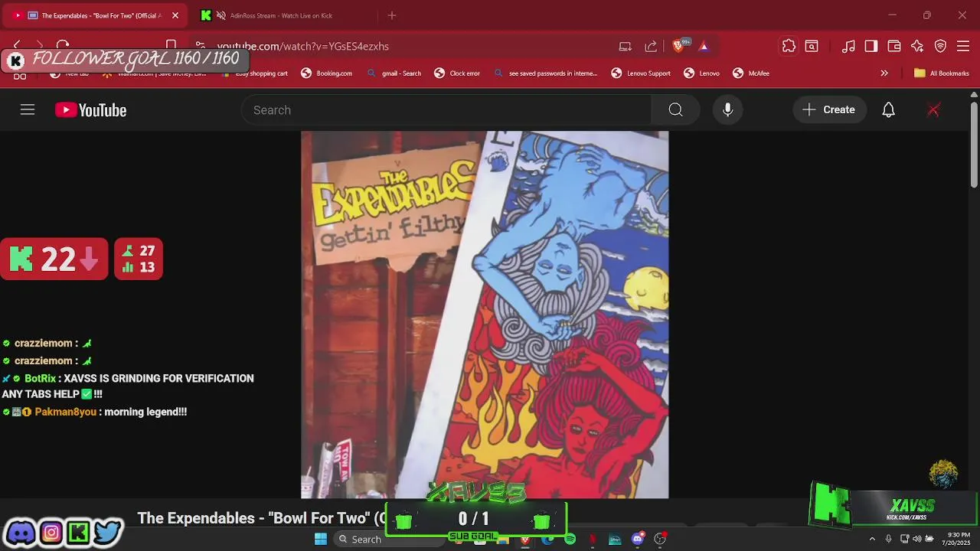Reload the page in browser toolbar
The image size is (980, 551).
click(63, 46)
